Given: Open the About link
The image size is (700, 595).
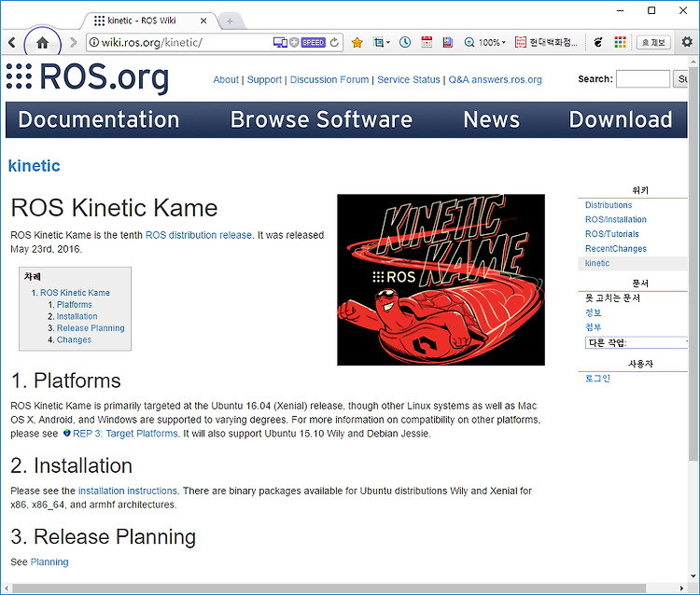Looking at the screenshot, I should (226, 79).
